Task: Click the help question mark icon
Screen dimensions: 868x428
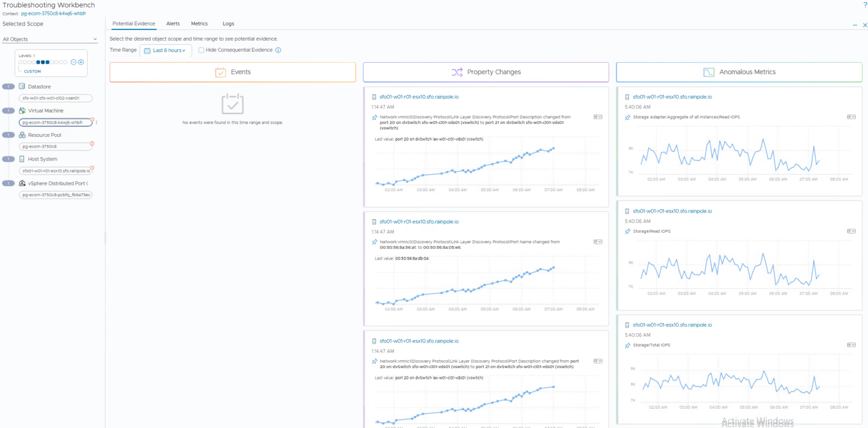Action: (x=865, y=5)
